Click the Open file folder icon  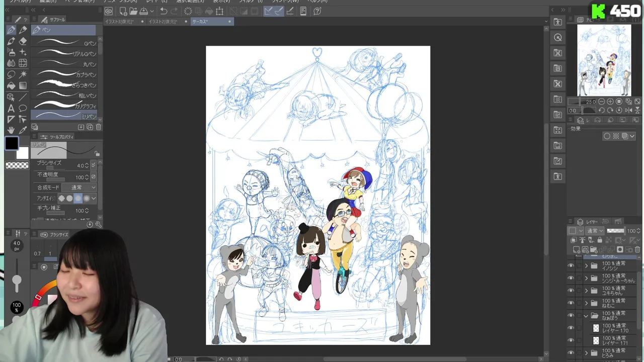(133, 11)
